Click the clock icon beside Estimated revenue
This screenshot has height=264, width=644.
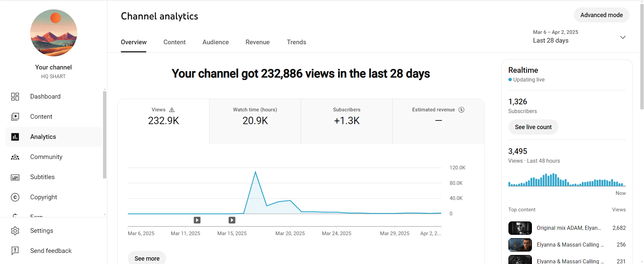point(461,110)
